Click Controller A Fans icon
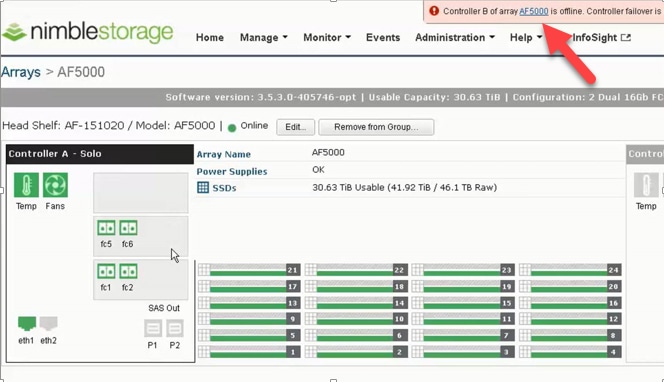 [55, 185]
